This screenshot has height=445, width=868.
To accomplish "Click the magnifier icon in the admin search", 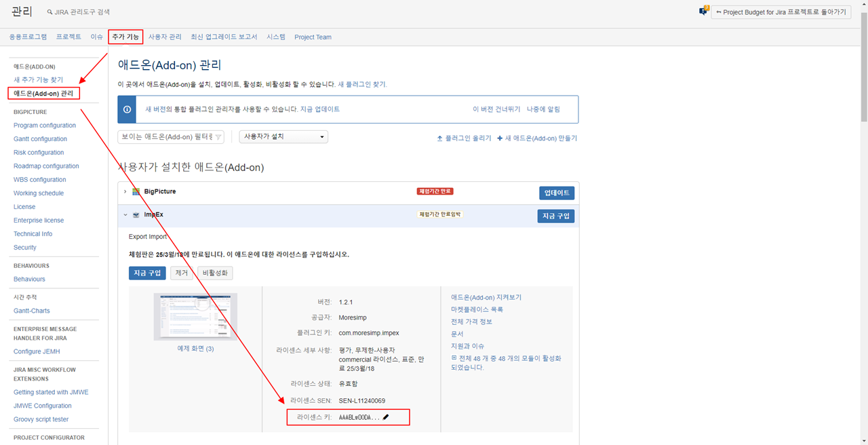I will (50, 12).
